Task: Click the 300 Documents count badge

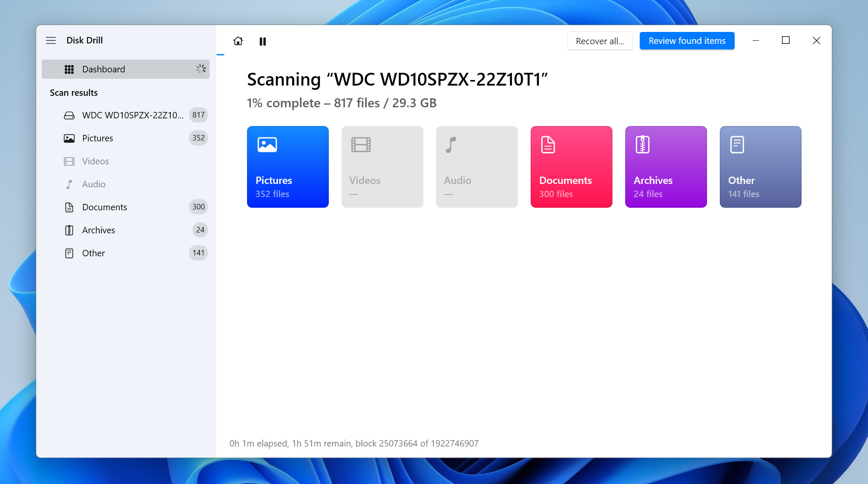Action: (198, 207)
